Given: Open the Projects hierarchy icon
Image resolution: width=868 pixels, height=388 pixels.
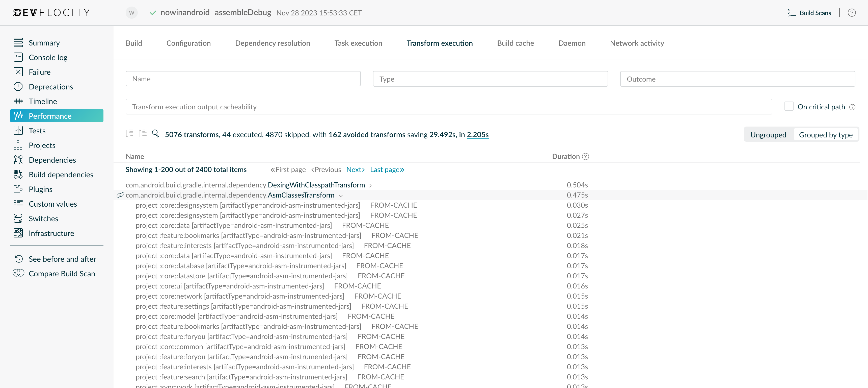Looking at the screenshot, I should (18, 145).
